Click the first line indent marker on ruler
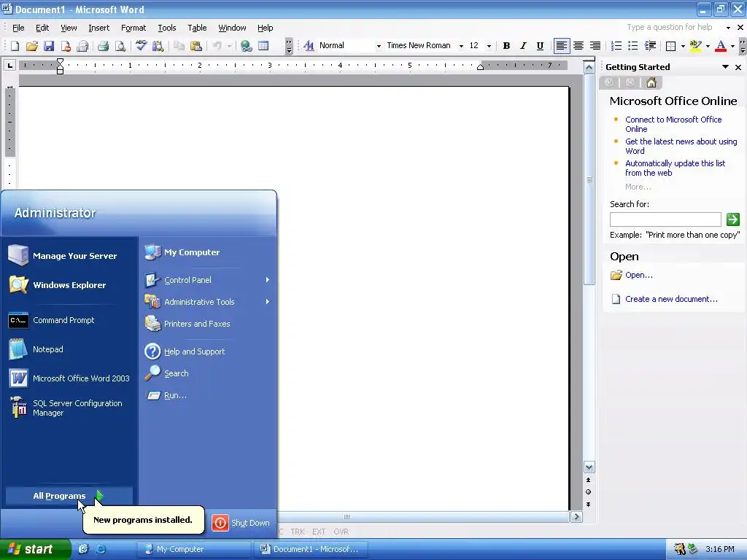The height and width of the screenshot is (560, 747). (x=60, y=61)
